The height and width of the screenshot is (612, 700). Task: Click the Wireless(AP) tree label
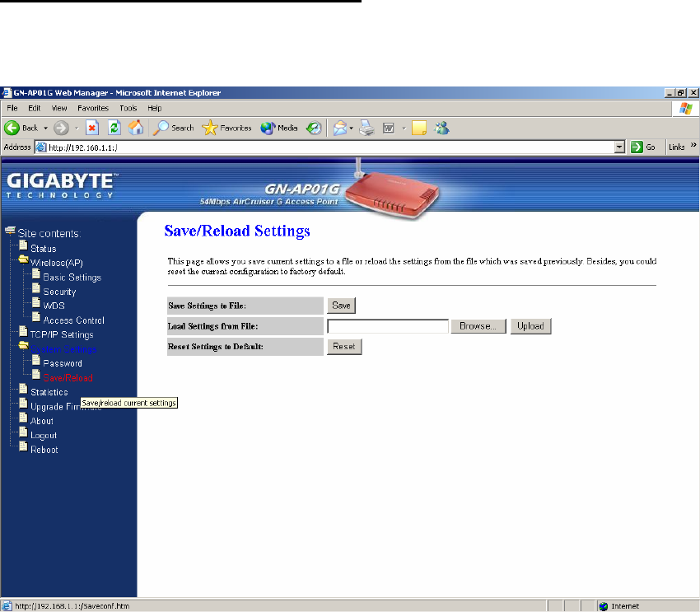point(57,263)
